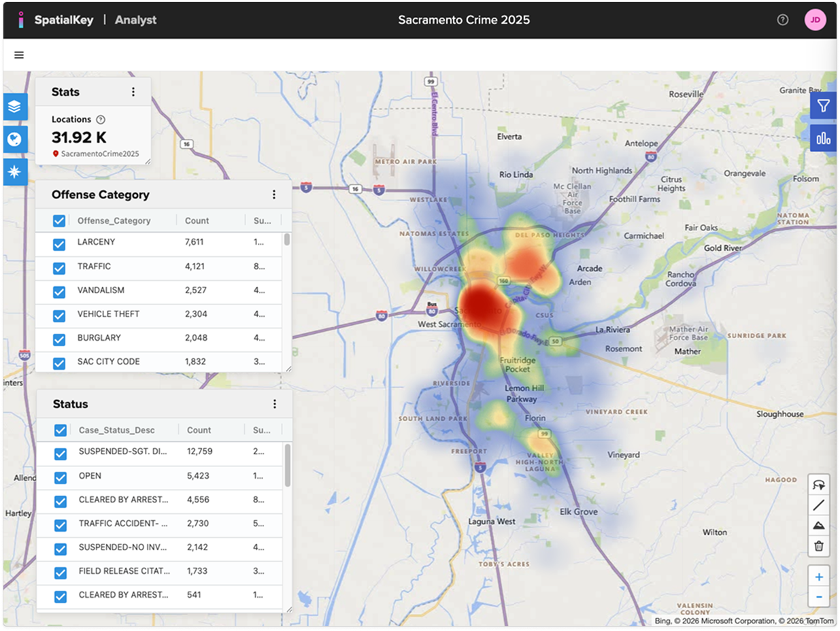Uncheck the OPEN status checkbox

click(x=61, y=477)
